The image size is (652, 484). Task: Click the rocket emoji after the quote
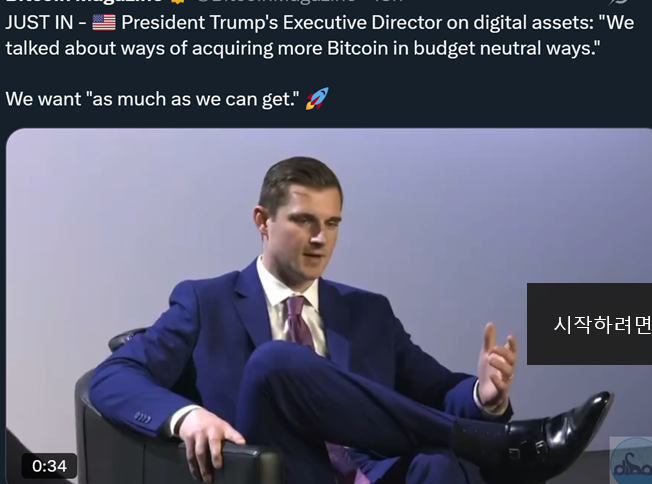pos(317,99)
